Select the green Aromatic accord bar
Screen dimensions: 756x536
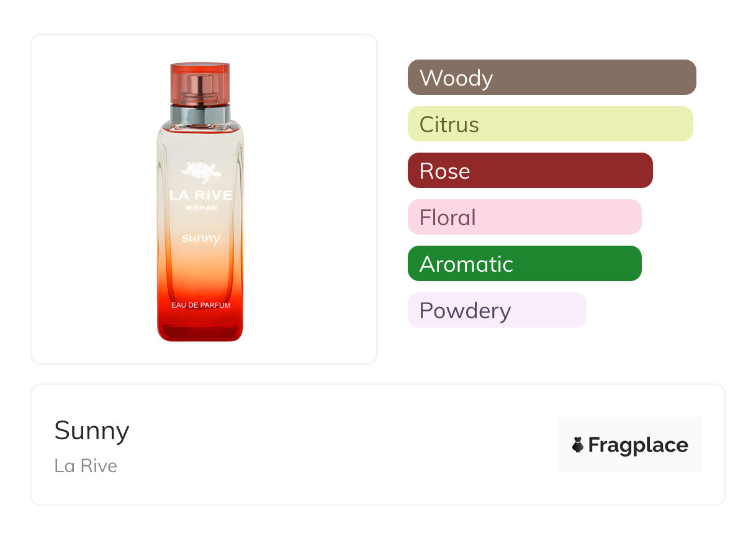point(524,264)
